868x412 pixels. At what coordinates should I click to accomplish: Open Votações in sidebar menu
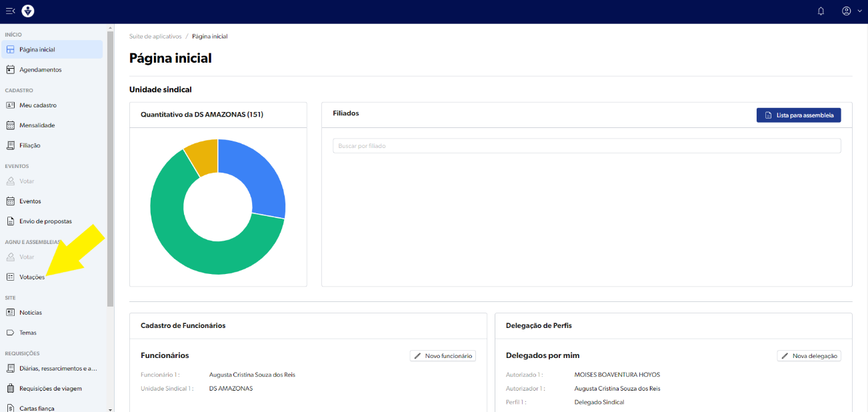point(32,277)
